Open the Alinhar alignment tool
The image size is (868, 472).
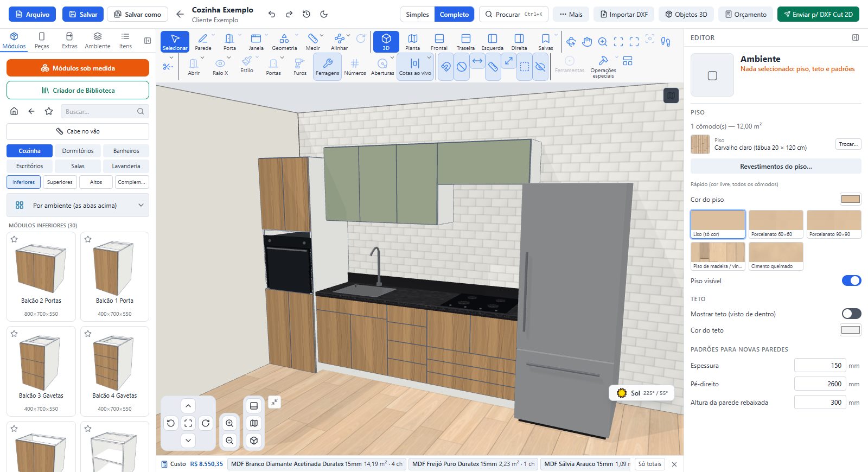coord(340,42)
